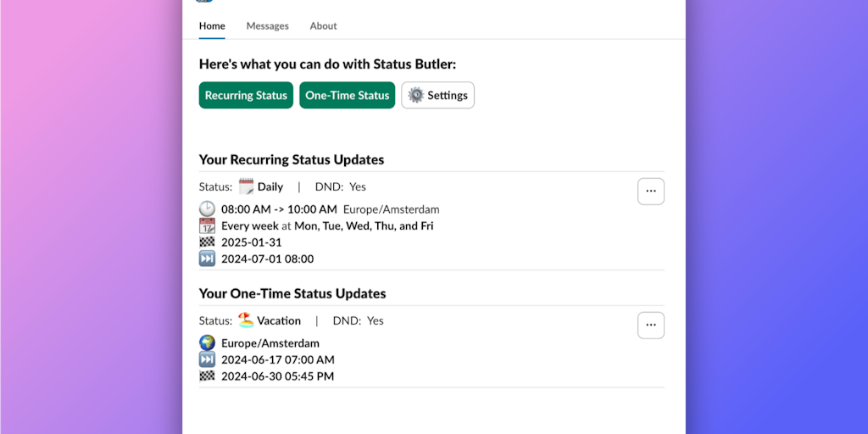Go to the About tab
Screen dimensions: 868x434
click(x=323, y=26)
